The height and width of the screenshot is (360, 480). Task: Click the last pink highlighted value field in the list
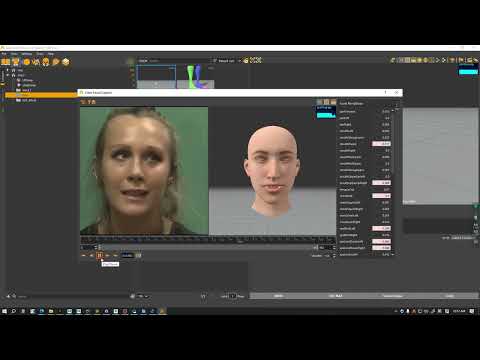(x=381, y=248)
